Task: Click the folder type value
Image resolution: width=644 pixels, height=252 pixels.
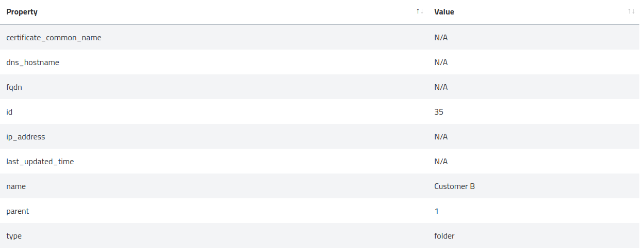Action: point(444,235)
